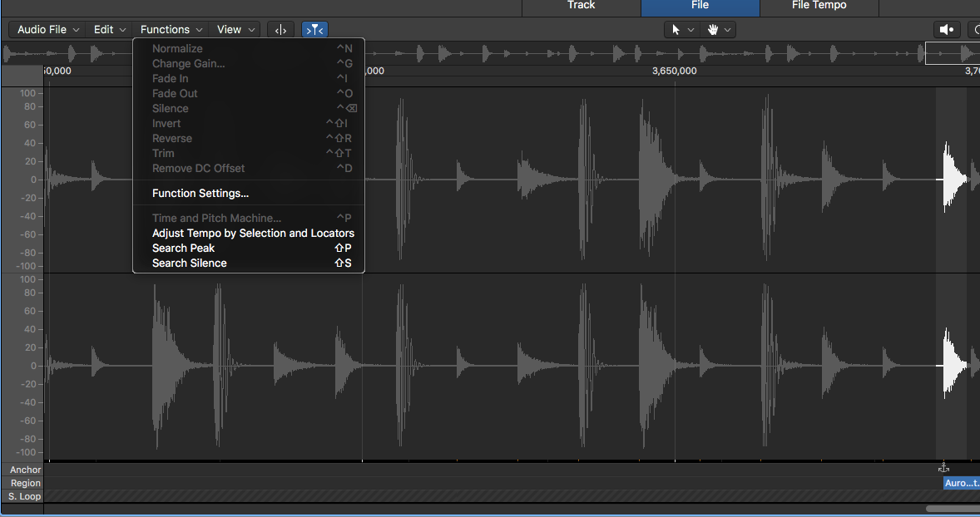Screen dimensions: 980x517
Task: Select the hand tool icon
Action: point(712,29)
